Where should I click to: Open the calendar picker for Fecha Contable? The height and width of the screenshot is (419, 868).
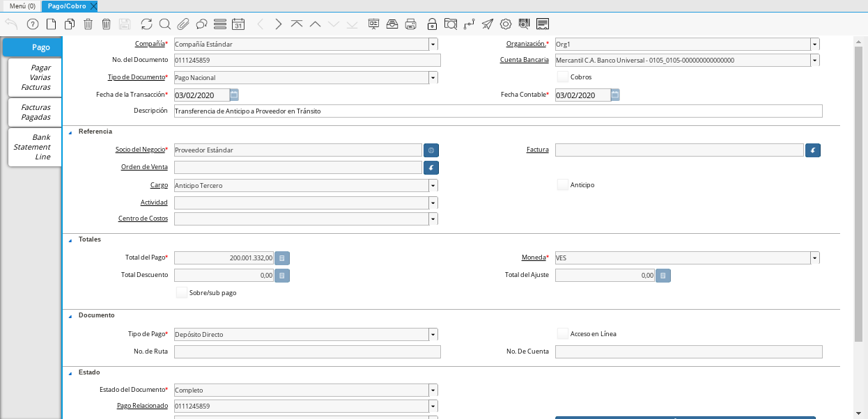coord(615,95)
